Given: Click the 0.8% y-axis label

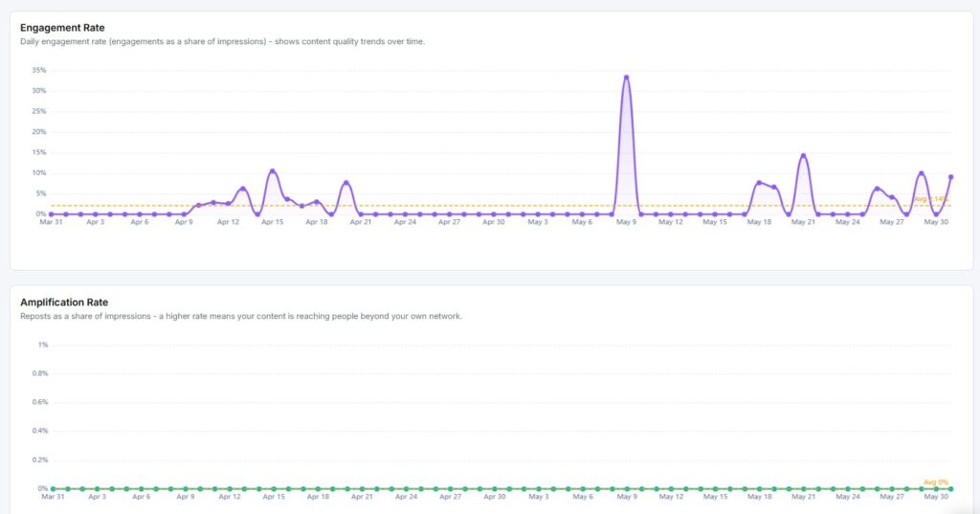Looking at the screenshot, I should point(40,373).
